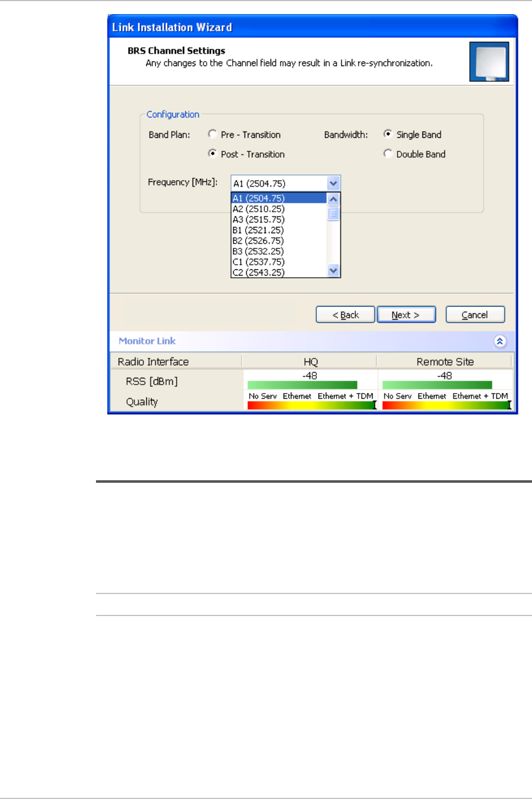Pick frequency B1 (2521.25)
Viewport: 532px width, 799px height.
point(279,230)
